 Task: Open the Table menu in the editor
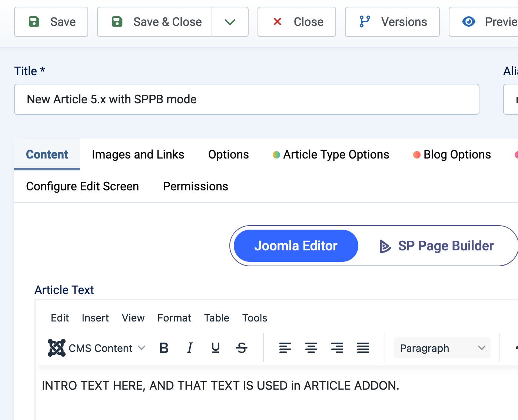click(x=216, y=318)
